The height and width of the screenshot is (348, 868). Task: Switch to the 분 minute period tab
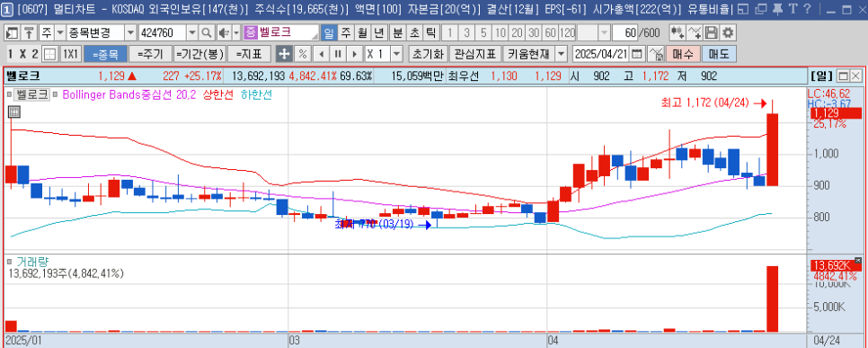[397, 33]
